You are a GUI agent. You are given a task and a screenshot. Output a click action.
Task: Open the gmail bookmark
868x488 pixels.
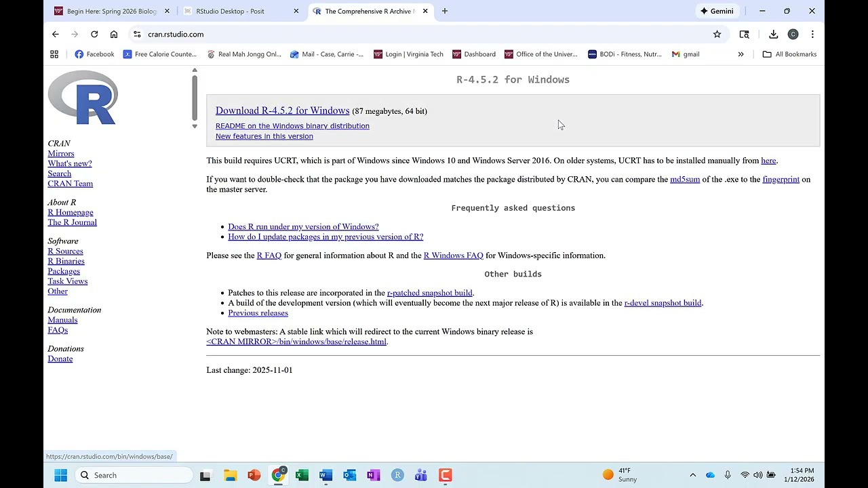click(x=686, y=54)
